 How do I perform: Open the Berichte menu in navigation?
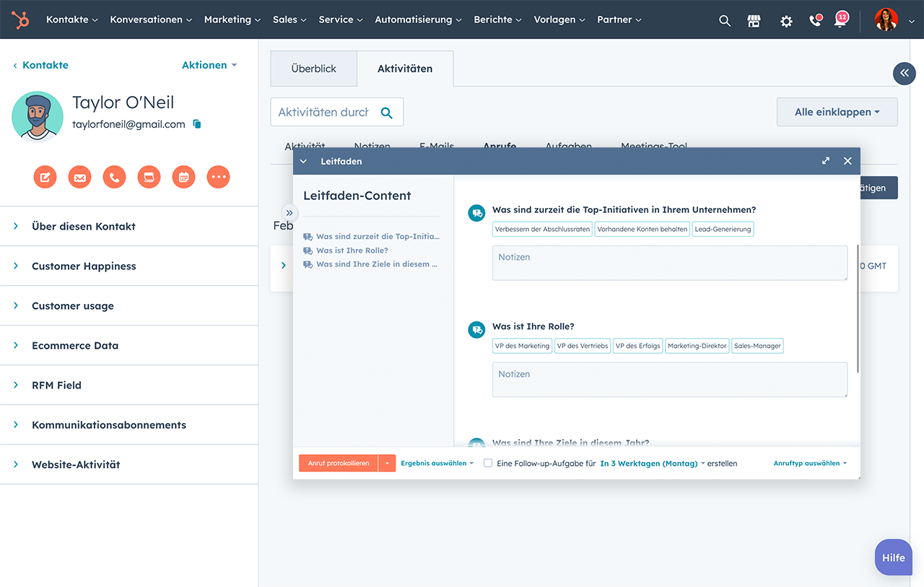pyautogui.click(x=497, y=19)
